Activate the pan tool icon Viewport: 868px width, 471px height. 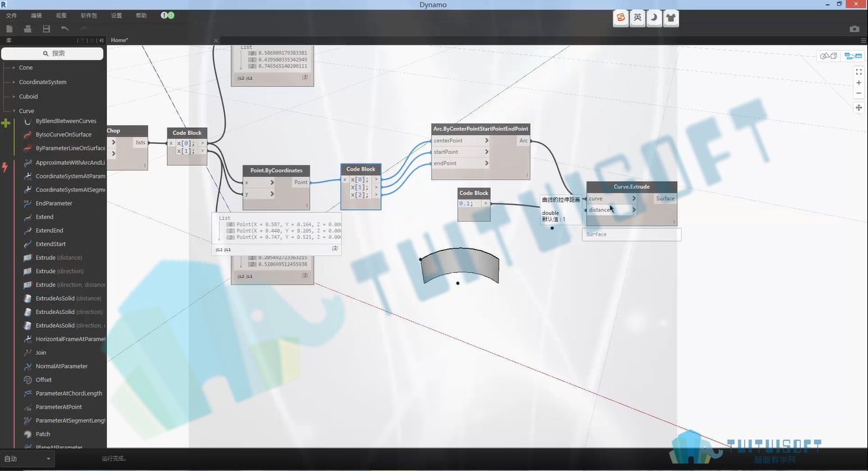pyautogui.click(x=859, y=108)
